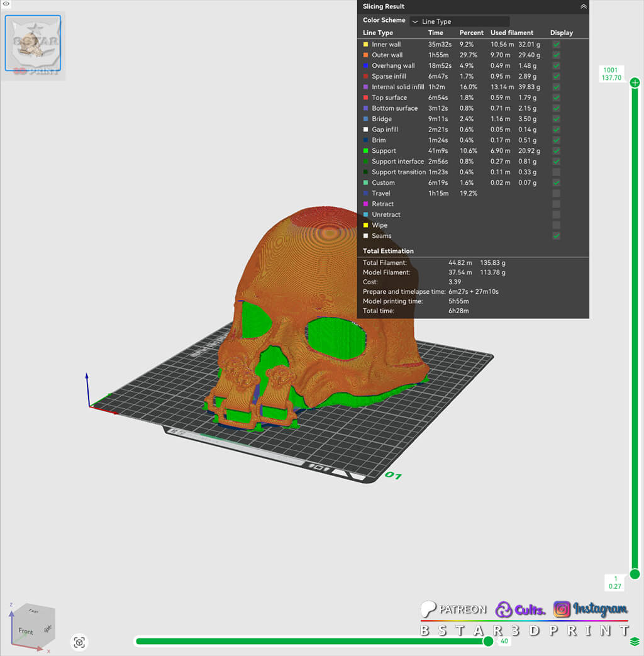Click the Cults logo
The image size is (644, 656).
(x=520, y=609)
